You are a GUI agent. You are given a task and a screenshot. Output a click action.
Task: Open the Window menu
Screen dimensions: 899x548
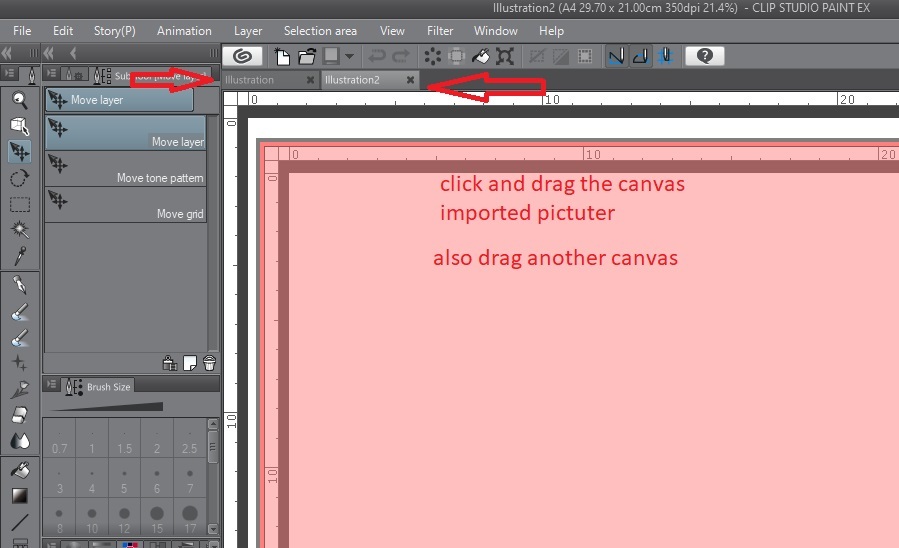pyautogui.click(x=495, y=31)
